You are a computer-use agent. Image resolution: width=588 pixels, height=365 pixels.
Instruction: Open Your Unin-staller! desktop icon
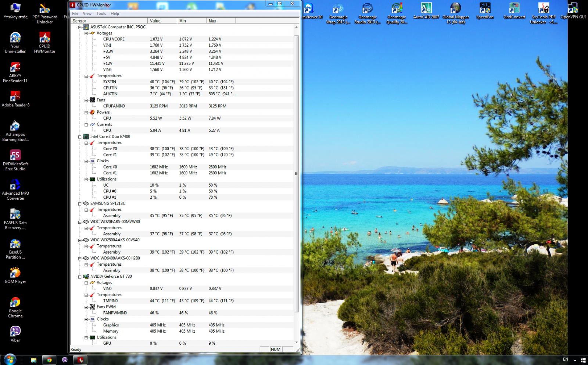tap(15, 43)
